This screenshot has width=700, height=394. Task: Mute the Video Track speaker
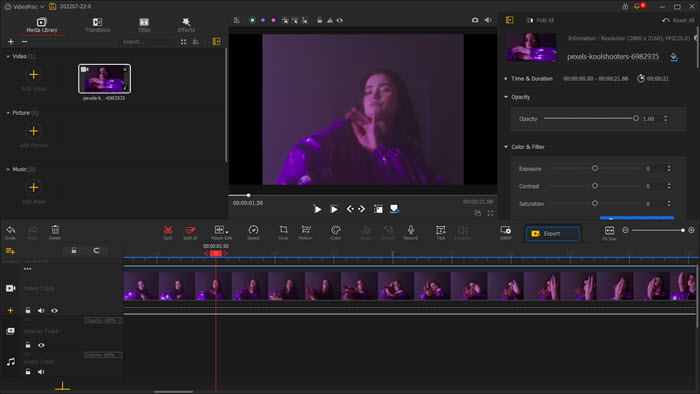click(x=41, y=311)
